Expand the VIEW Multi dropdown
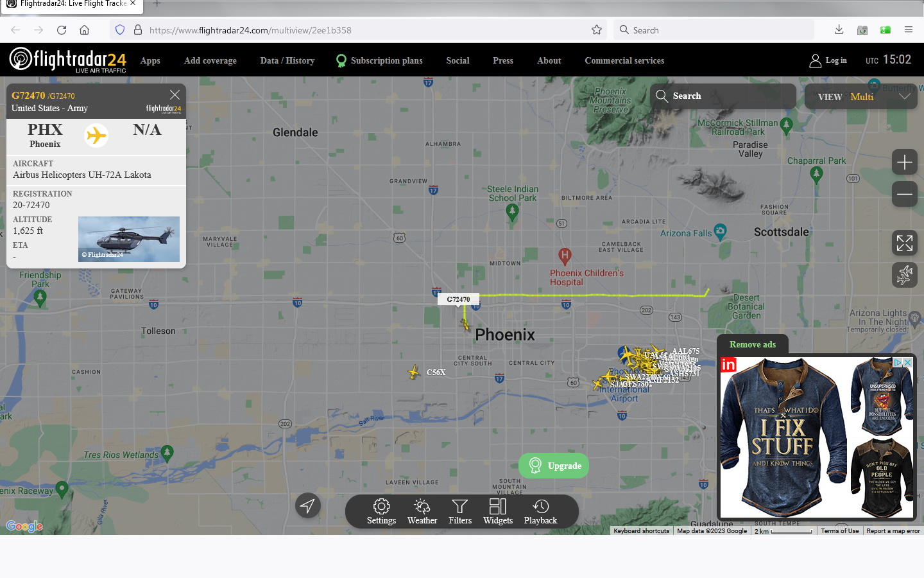Viewport: 924px width, 578px height. click(861, 96)
